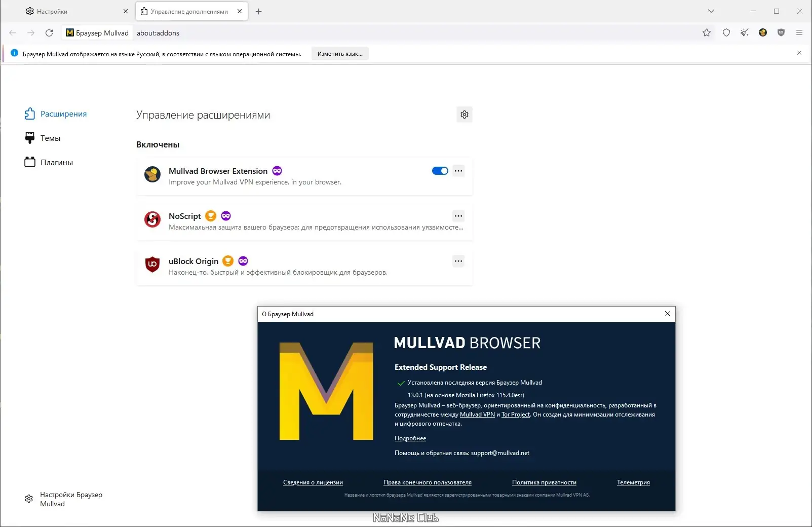Open more options for uBlock Origin
Screen dimensions: 812x527
pos(458,261)
